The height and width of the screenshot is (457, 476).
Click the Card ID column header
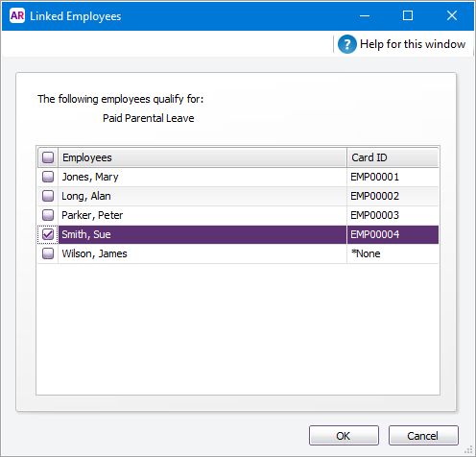(x=393, y=157)
